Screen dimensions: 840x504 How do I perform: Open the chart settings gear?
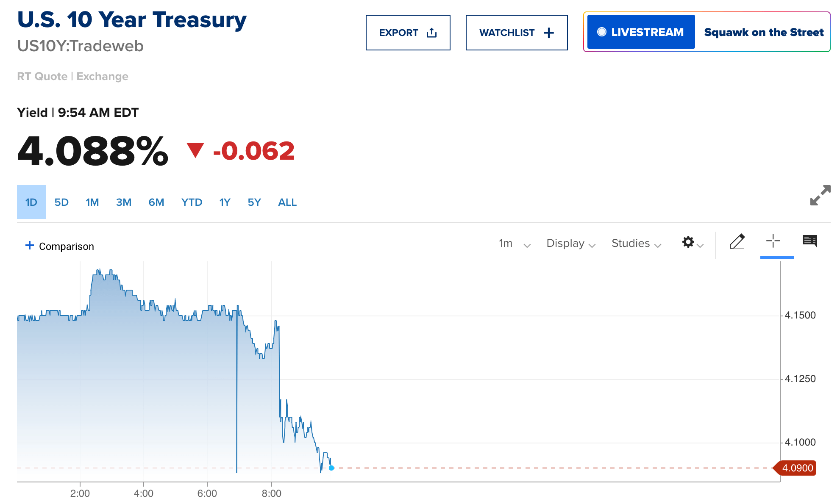tap(688, 242)
